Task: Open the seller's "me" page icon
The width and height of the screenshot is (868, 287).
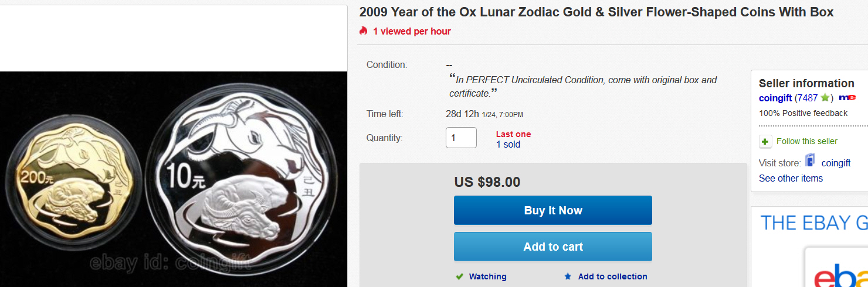Action: click(x=847, y=97)
